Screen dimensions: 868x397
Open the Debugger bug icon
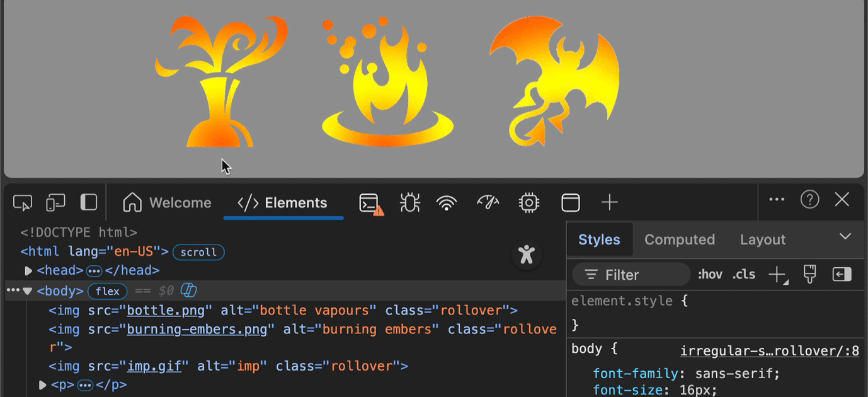(409, 202)
